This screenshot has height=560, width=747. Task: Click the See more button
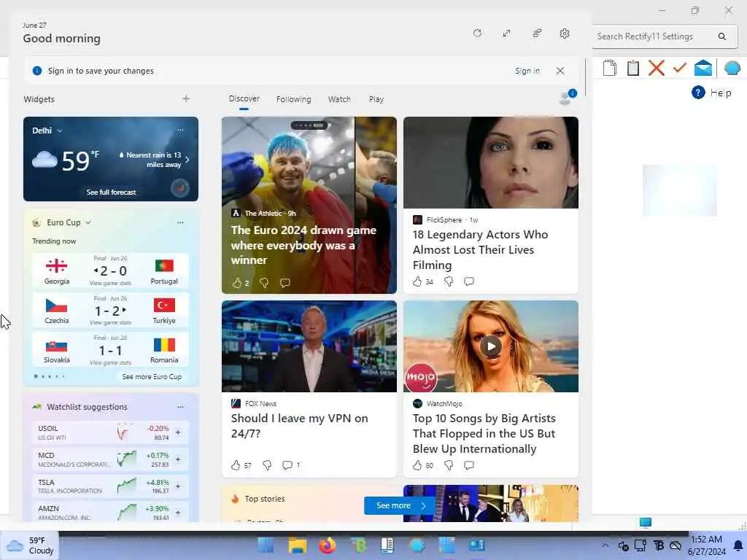[x=399, y=505]
